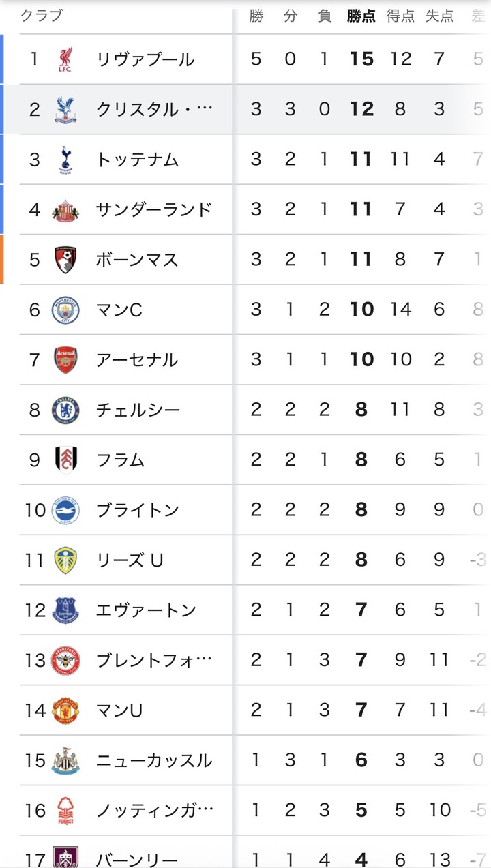The width and height of the screenshot is (491, 868).
Task: Click the Leeds United crest icon
Action: [x=65, y=560]
